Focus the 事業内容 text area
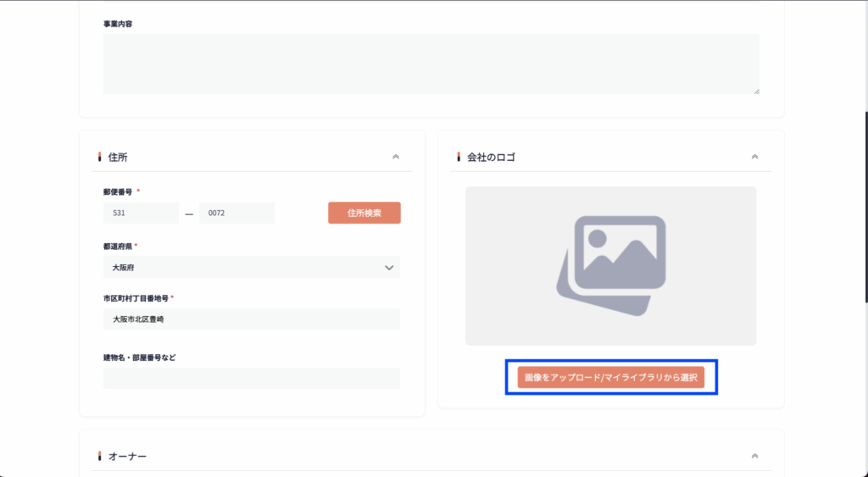 tap(431, 64)
